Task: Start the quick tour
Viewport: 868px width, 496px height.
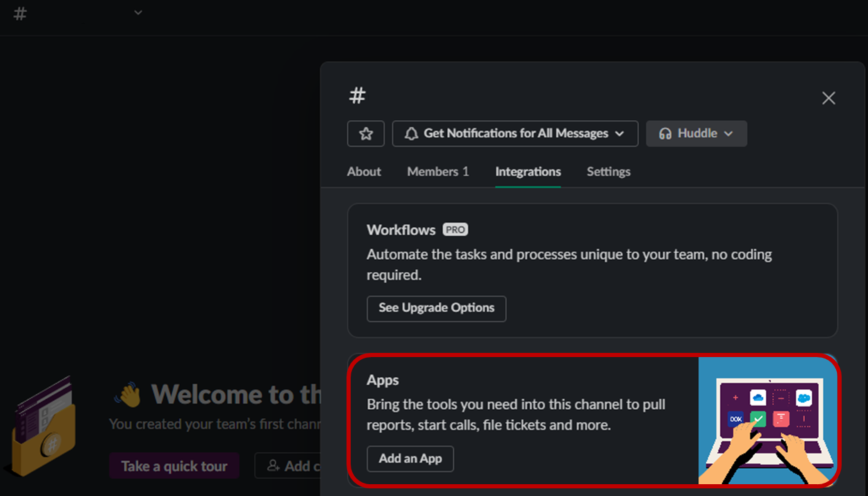Action: click(x=174, y=465)
